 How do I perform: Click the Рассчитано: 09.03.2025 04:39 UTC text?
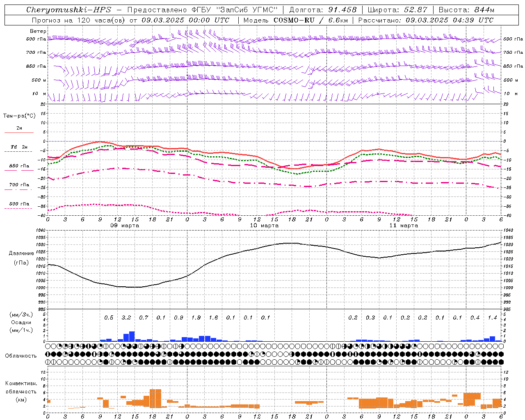(x=426, y=20)
